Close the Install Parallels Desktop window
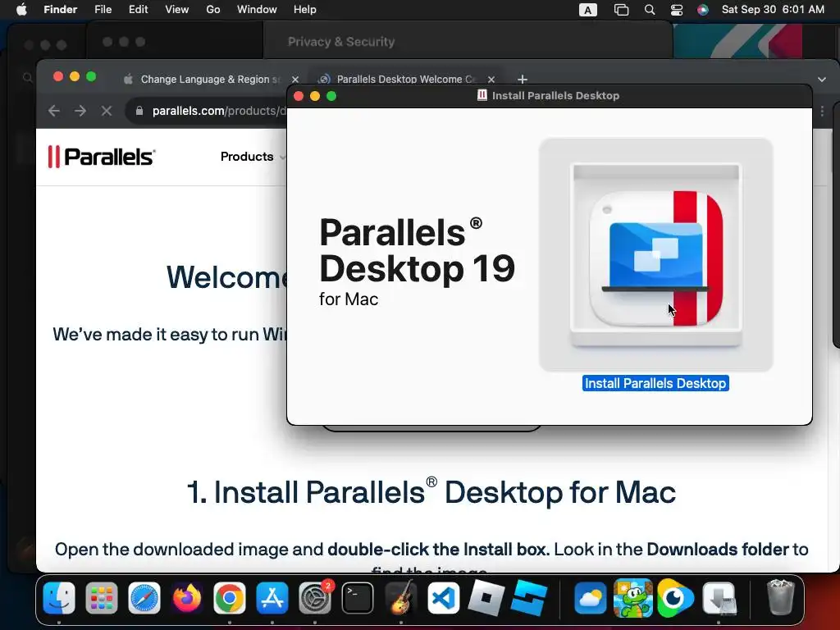The height and width of the screenshot is (630, 840). [299, 96]
